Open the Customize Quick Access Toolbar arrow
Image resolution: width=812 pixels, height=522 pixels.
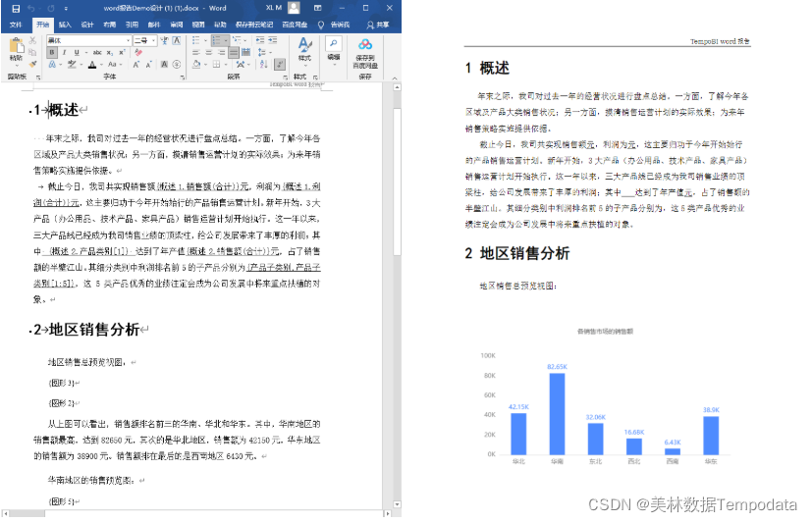point(66,9)
